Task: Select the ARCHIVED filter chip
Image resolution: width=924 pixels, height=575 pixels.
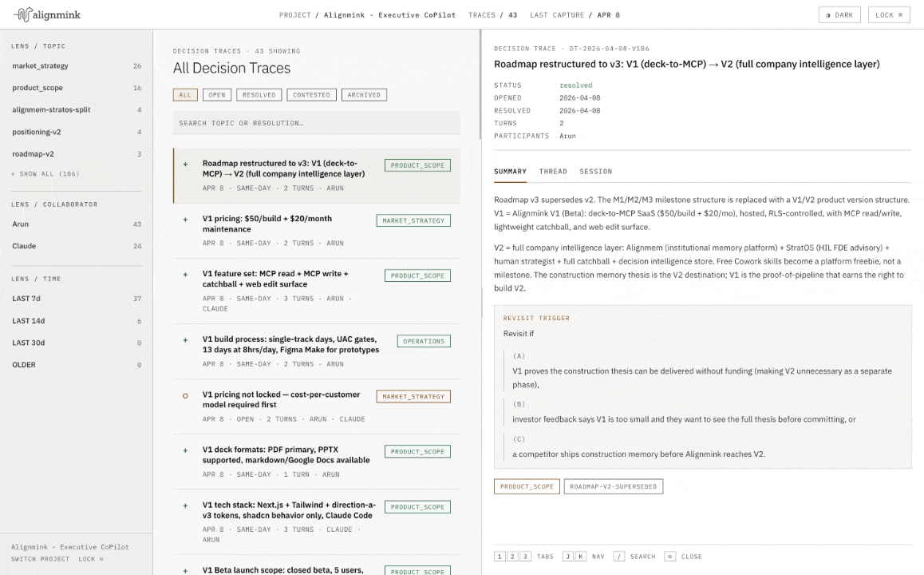Action: tap(364, 95)
